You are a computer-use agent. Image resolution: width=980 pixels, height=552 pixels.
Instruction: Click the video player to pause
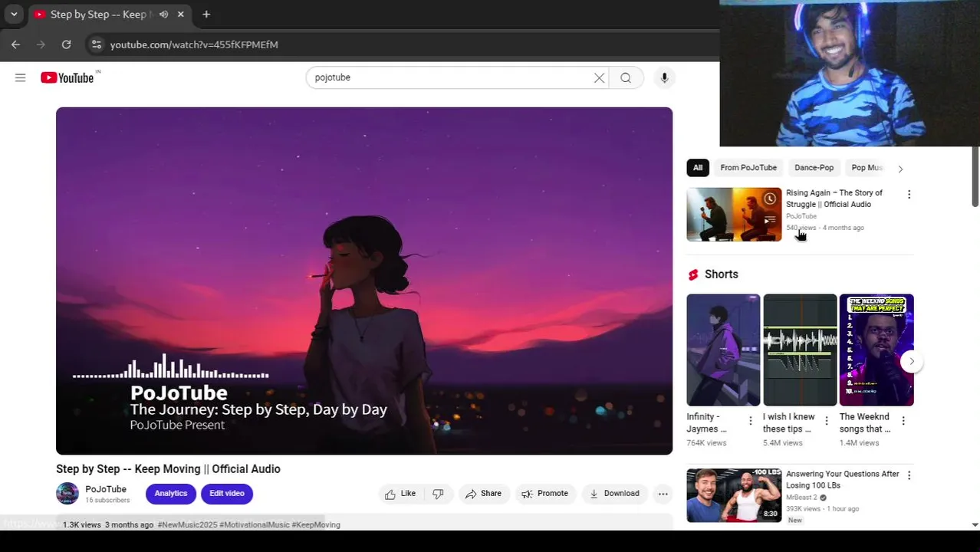click(x=364, y=281)
